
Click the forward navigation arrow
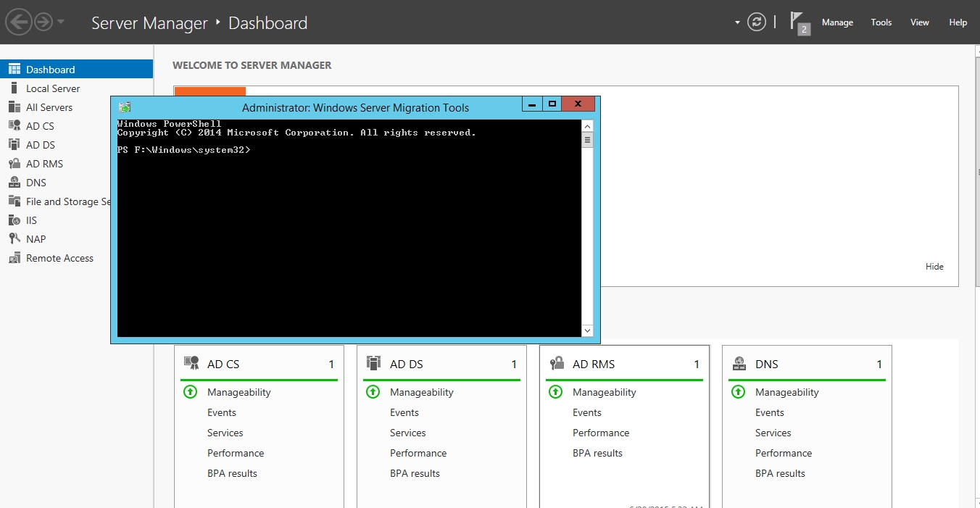coord(43,22)
